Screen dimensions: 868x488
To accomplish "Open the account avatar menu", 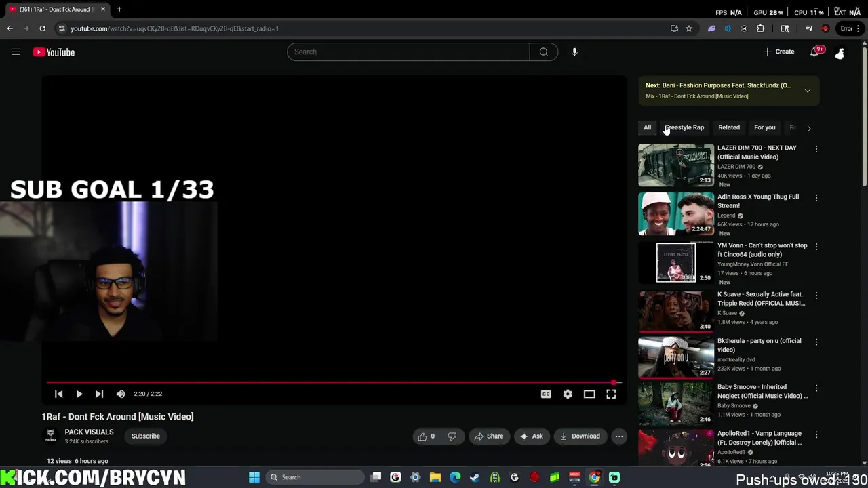I will (840, 52).
